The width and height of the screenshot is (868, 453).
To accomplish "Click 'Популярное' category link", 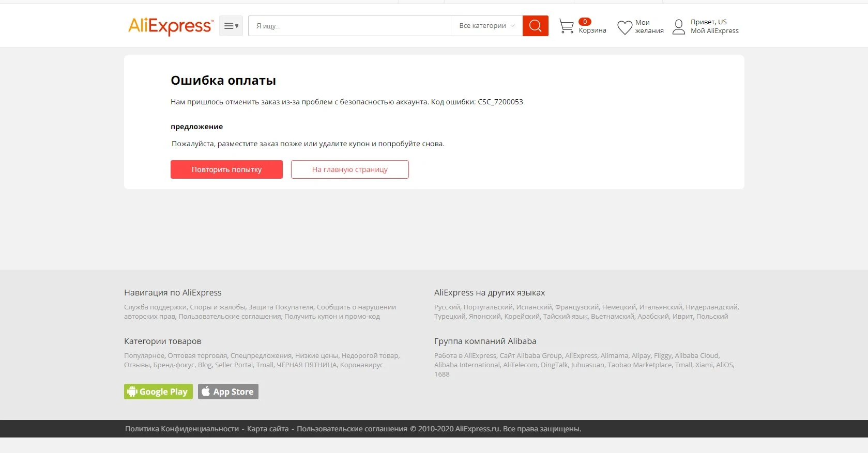I will 144,356.
